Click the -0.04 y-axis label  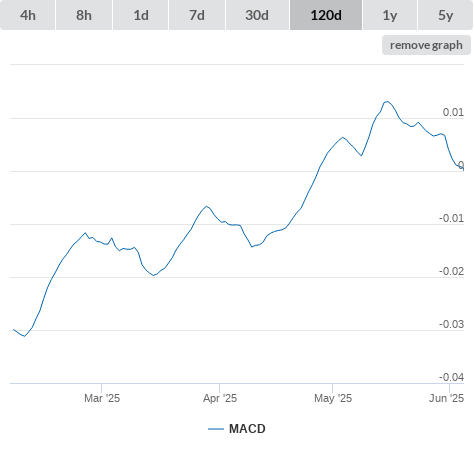click(x=451, y=377)
